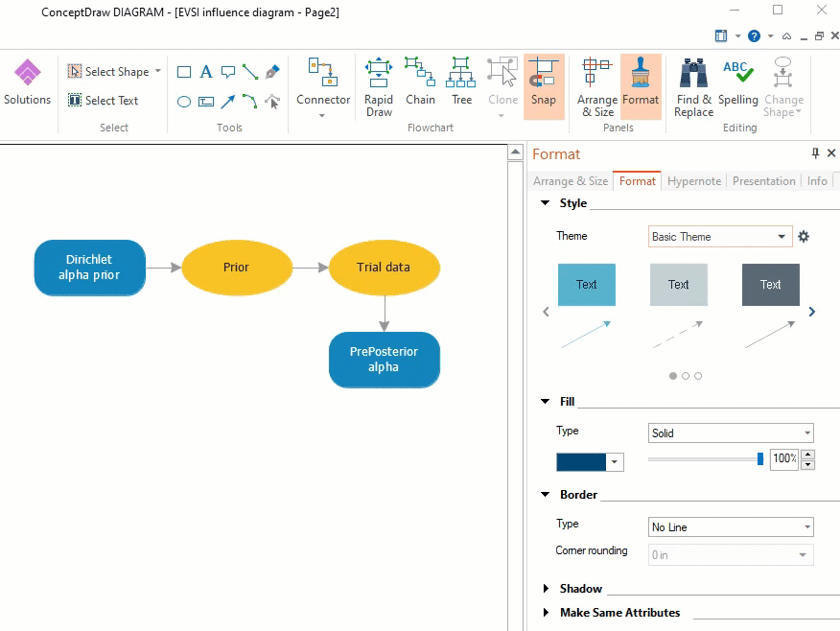Click the Connector tool
The height and width of the screenshot is (631, 840).
(323, 82)
